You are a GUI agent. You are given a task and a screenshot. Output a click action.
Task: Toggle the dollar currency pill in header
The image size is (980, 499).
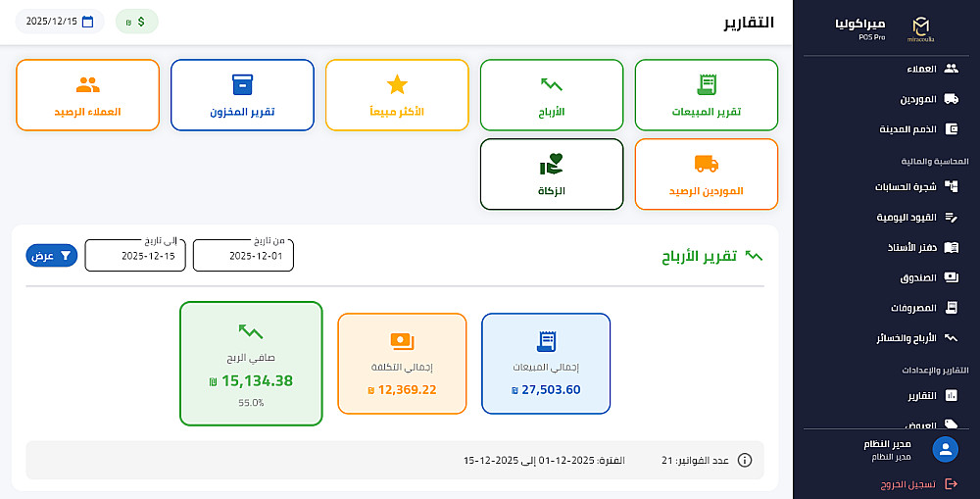[136, 21]
